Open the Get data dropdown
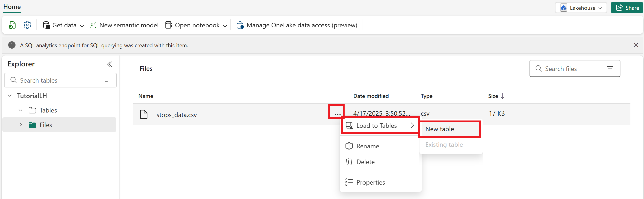This screenshot has height=199, width=644. tap(63, 25)
